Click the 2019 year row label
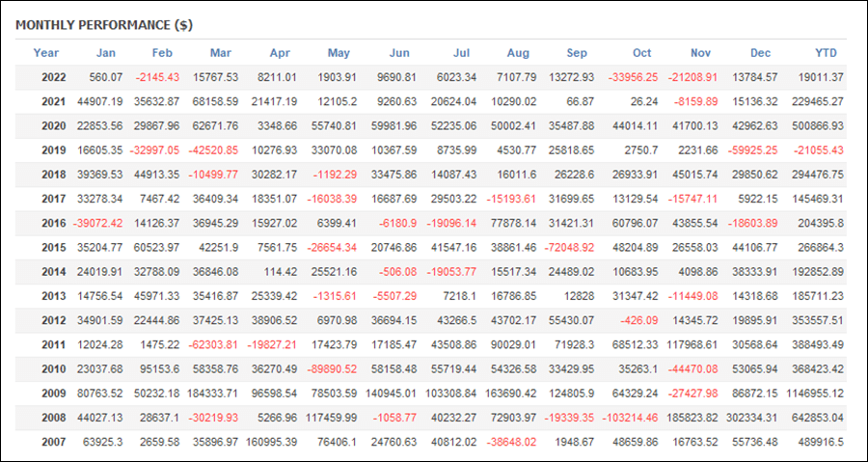The image size is (868, 462). coord(54,150)
